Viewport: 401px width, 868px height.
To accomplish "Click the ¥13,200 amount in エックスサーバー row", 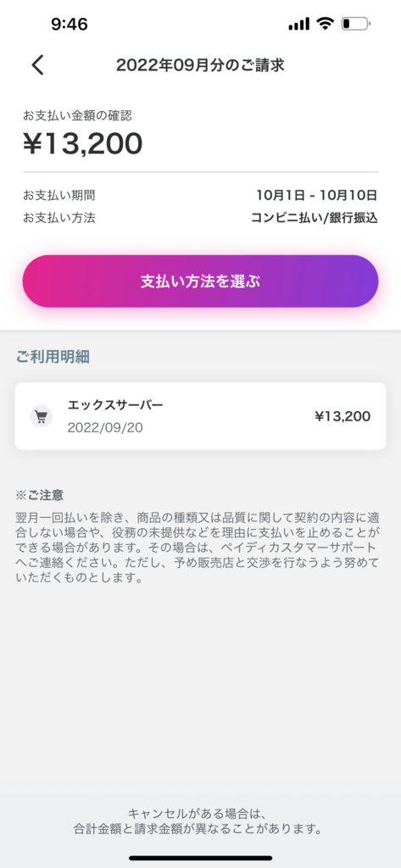I will point(343,416).
